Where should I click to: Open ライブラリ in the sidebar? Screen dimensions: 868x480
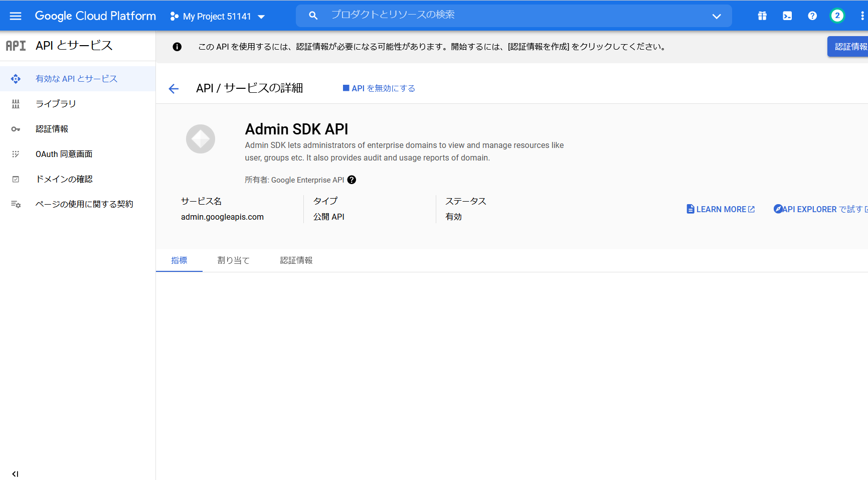click(78, 104)
